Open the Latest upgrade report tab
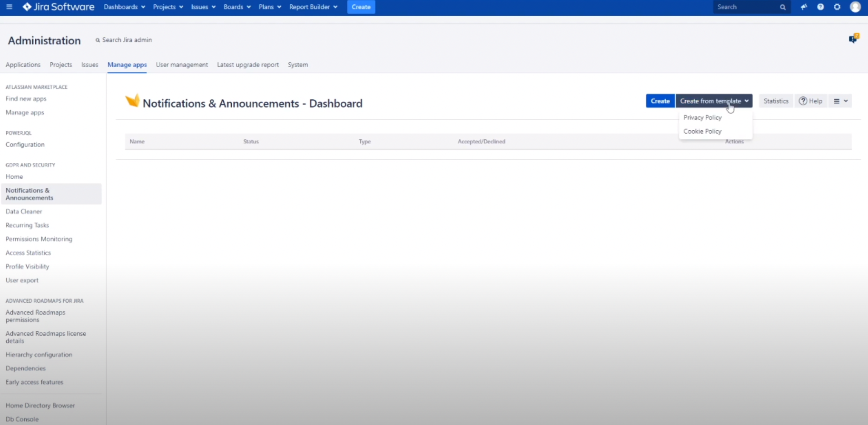This screenshot has height=425, width=868. [248, 65]
